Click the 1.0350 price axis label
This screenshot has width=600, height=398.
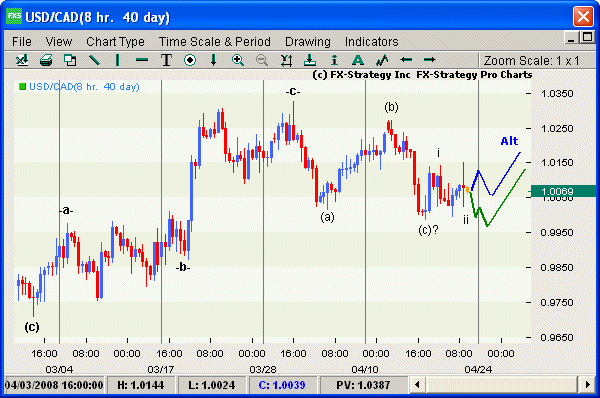[x=557, y=93]
